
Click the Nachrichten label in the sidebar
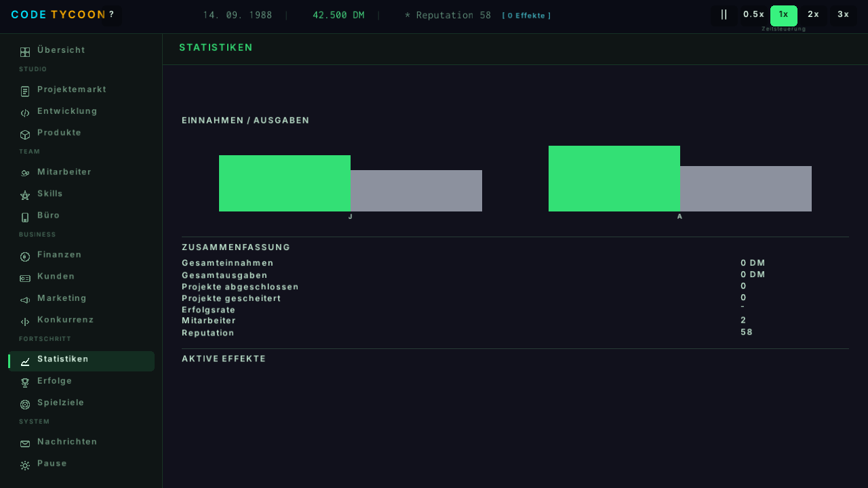pyautogui.click(x=68, y=442)
